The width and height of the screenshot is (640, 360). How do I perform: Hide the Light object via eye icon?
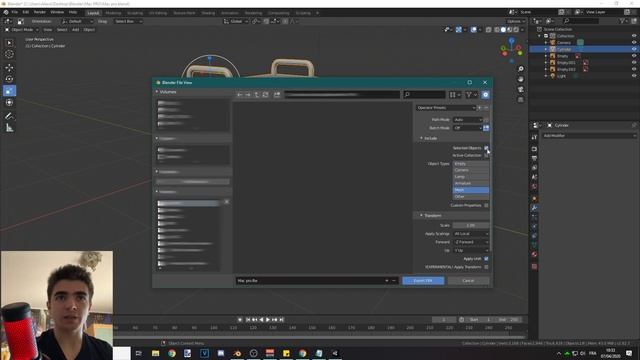coord(634,76)
